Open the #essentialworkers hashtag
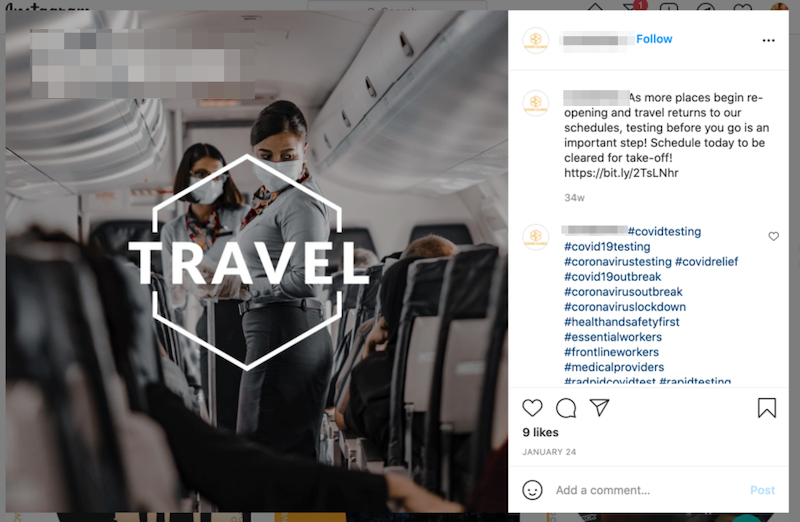The image size is (800, 522). pyautogui.click(x=613, y=337)
